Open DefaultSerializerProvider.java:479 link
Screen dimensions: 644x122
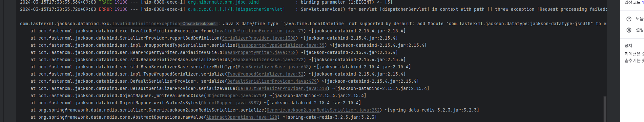[x=272, y=81]
